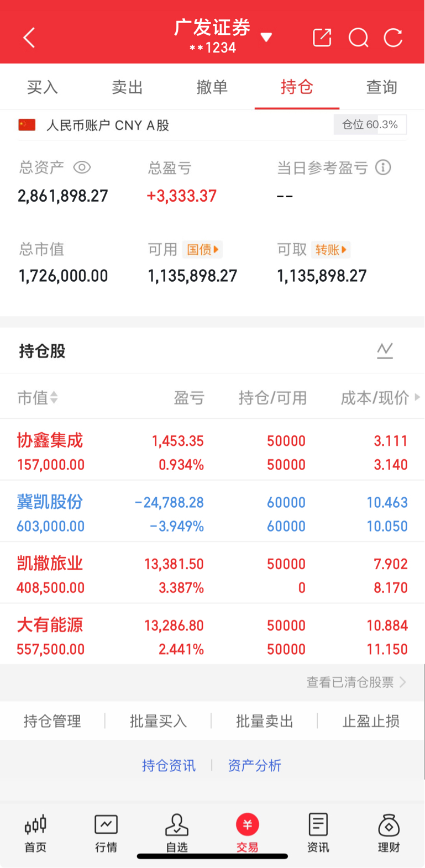View 查看已清仓股票 link
425x868 pixels.
point(356,682)
